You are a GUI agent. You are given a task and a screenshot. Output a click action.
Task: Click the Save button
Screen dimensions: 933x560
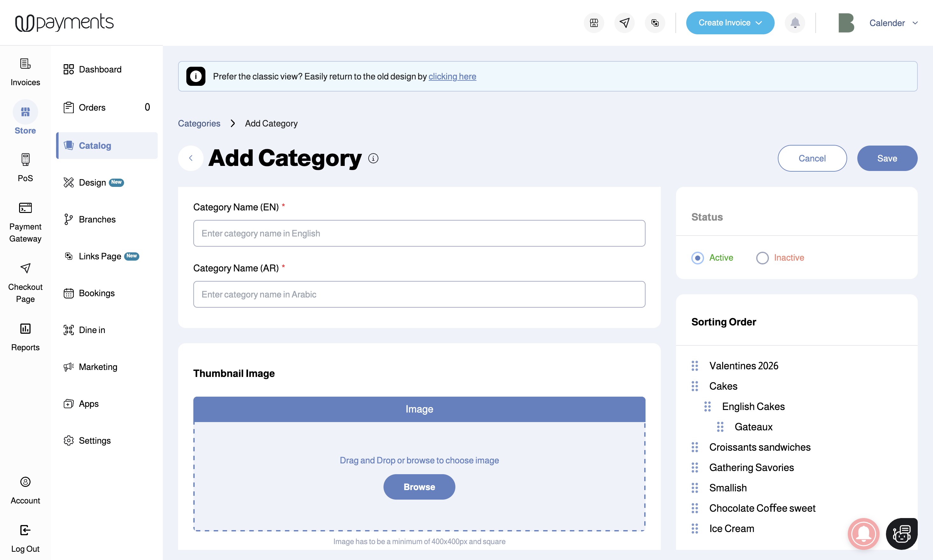887,159
